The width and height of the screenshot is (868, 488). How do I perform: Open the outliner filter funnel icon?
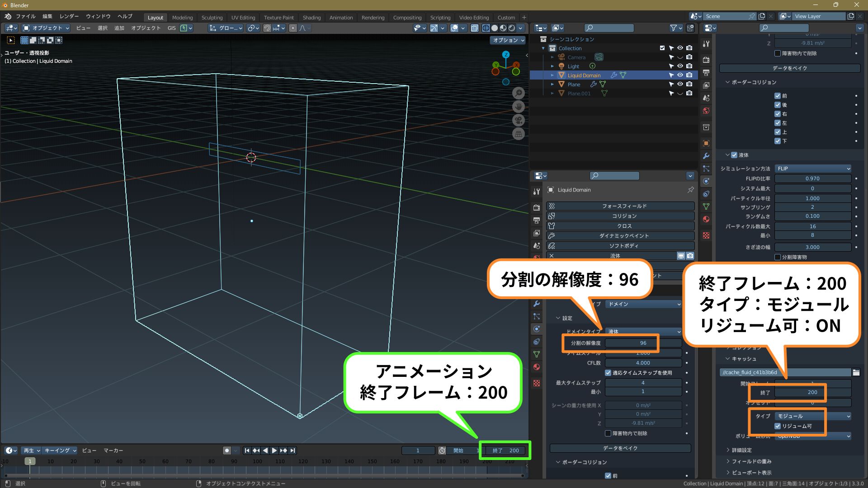(673, 28)
